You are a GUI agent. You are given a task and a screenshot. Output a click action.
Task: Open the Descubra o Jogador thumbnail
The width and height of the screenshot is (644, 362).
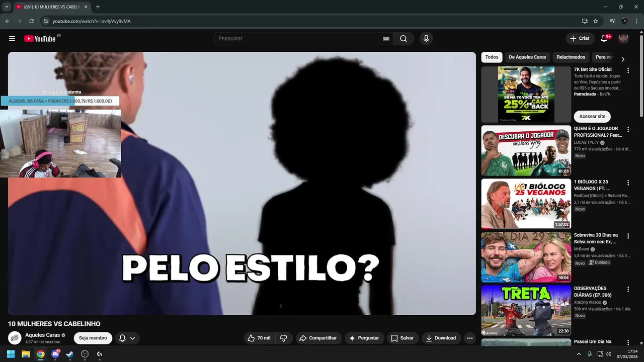point(526,150)
